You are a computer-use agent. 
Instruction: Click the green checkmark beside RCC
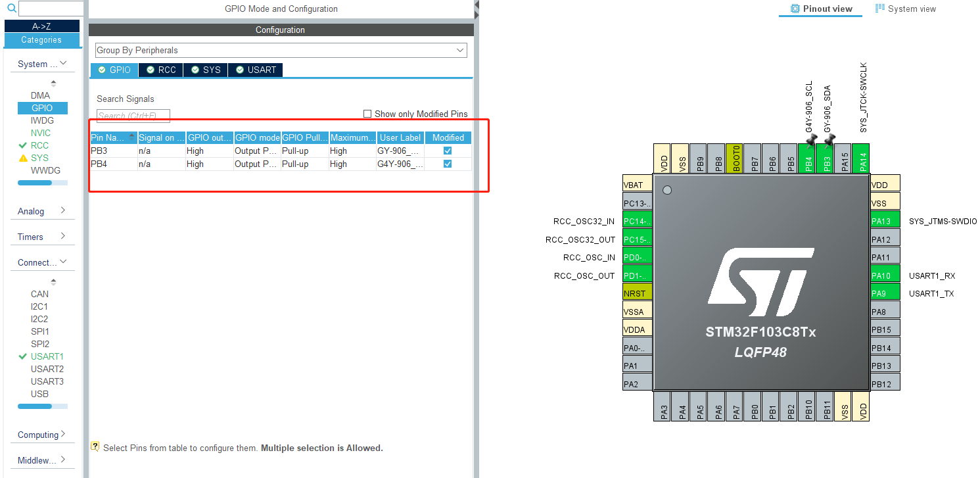click(22, 145)
